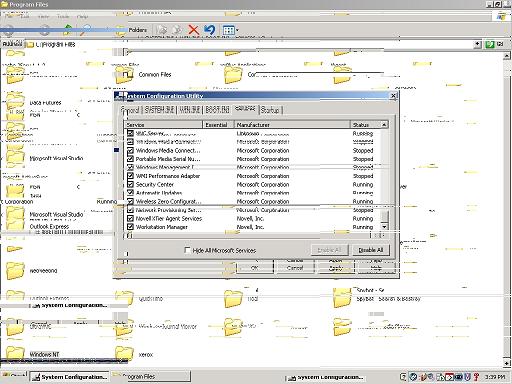Sort by the Status column header

[366, 125]
